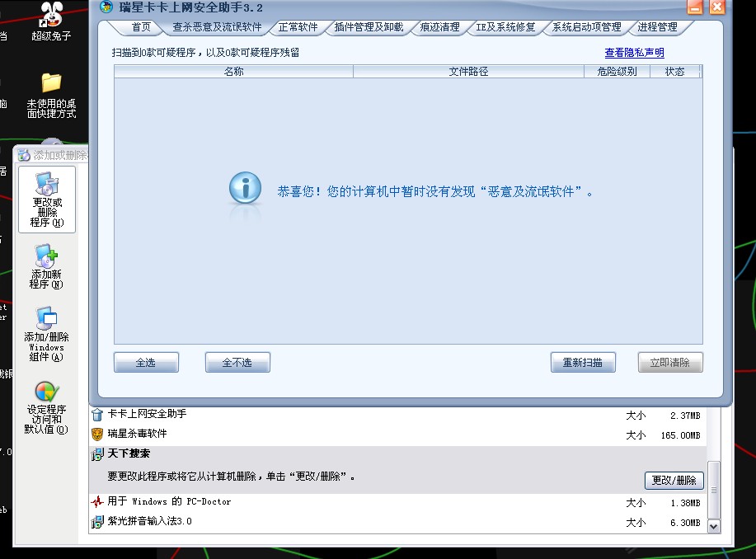Open the 查看隐私声明 link

pos(635,53)
